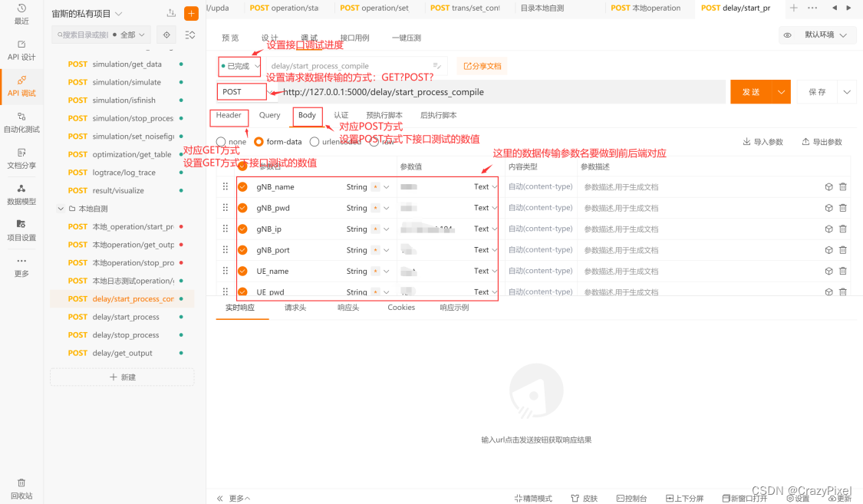863x504 pixels.
Task: Open the 响应示例 tab
Action: click(454, 307)
